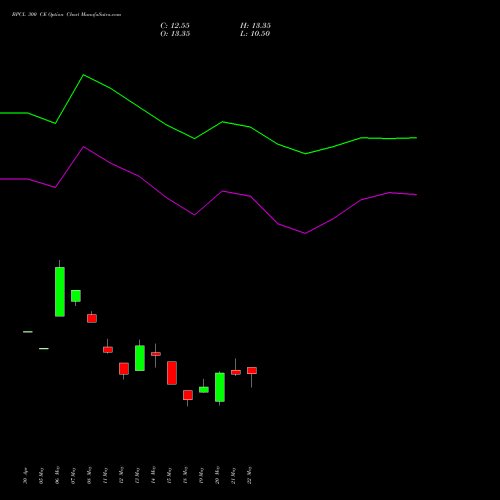Select the green candlestick for 20 May
This screenshot has width=500, height=500.
tap(220, 387)
